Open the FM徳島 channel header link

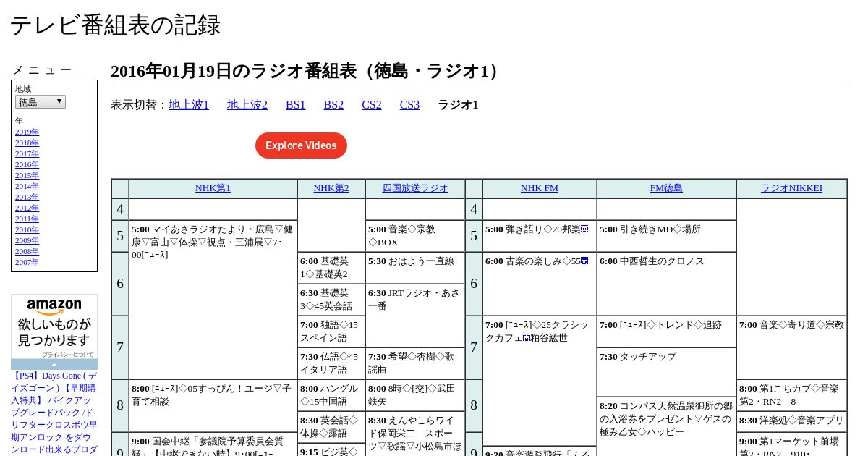pyautogui.click(x=666, y=188)
